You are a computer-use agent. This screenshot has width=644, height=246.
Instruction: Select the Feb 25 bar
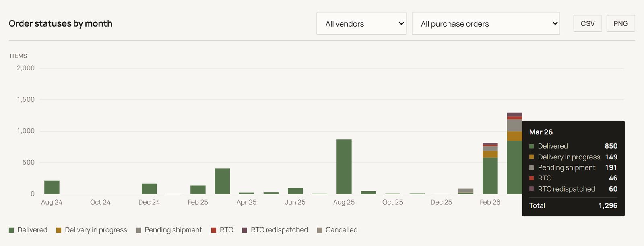[198, 190]
